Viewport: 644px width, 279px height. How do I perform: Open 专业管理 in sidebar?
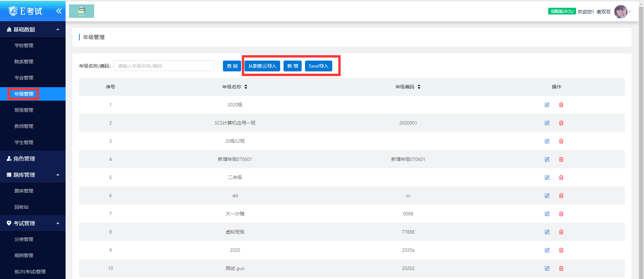pos(24,78)
